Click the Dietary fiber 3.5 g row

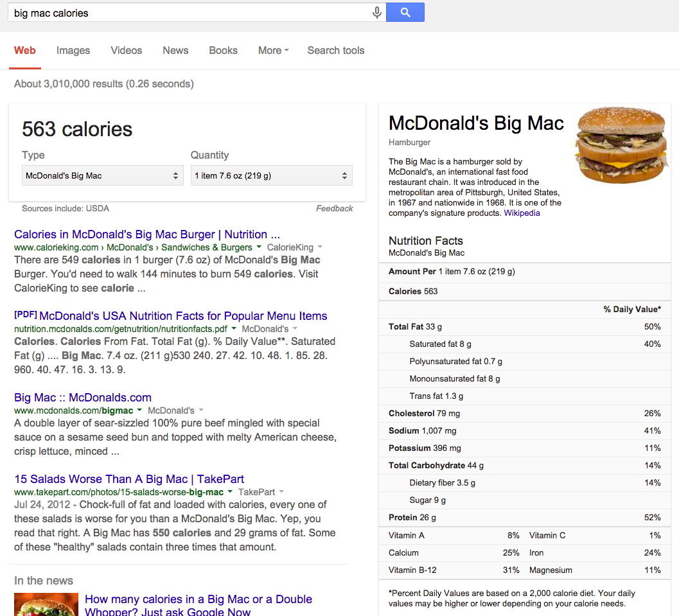524,482
